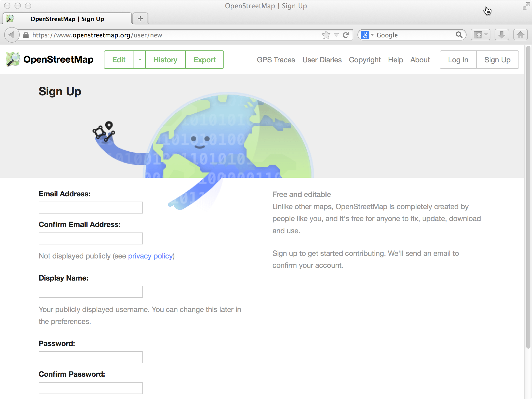Click the OpenStreetMap logo icon

tap(13, 59)
